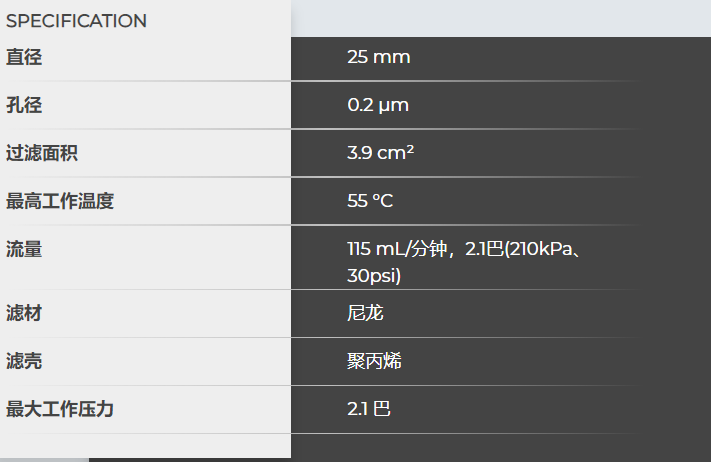Click the 2.1 巴 max pressure value

(369, 409)
